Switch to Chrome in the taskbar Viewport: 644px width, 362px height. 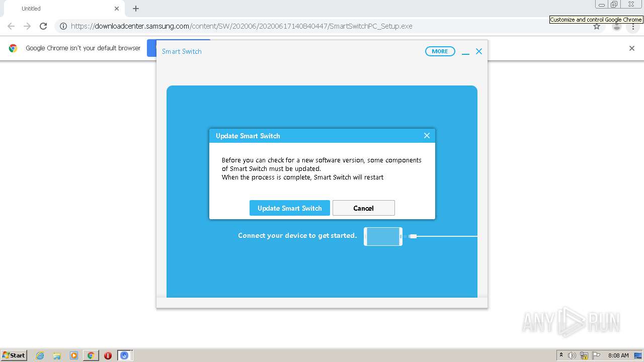click(x=91, y=355)
